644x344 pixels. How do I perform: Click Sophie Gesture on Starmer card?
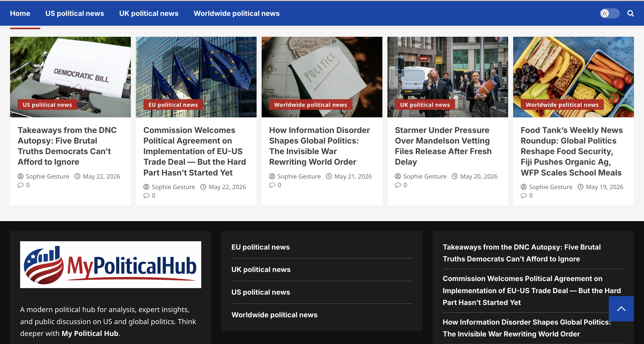[425, 176]
